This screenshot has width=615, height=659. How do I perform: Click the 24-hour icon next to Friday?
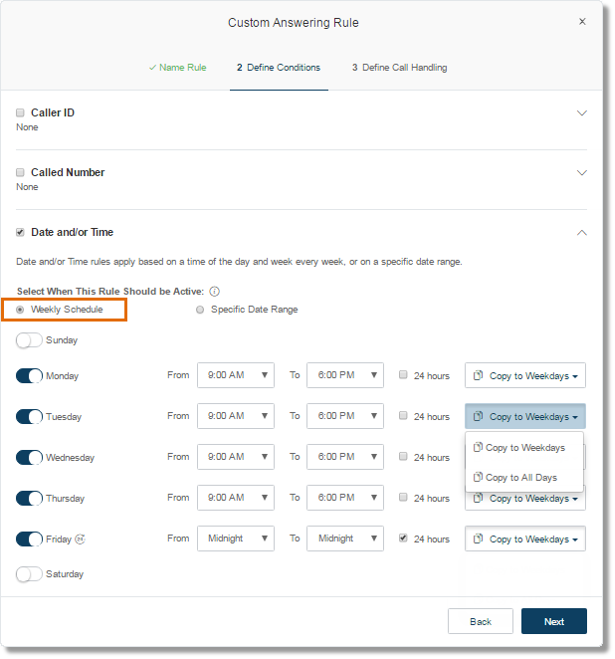tap(80, 539)
